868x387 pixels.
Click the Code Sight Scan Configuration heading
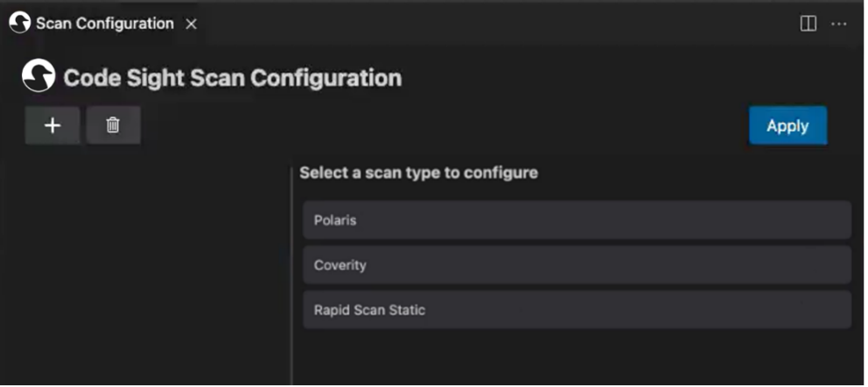pos(232,77)
